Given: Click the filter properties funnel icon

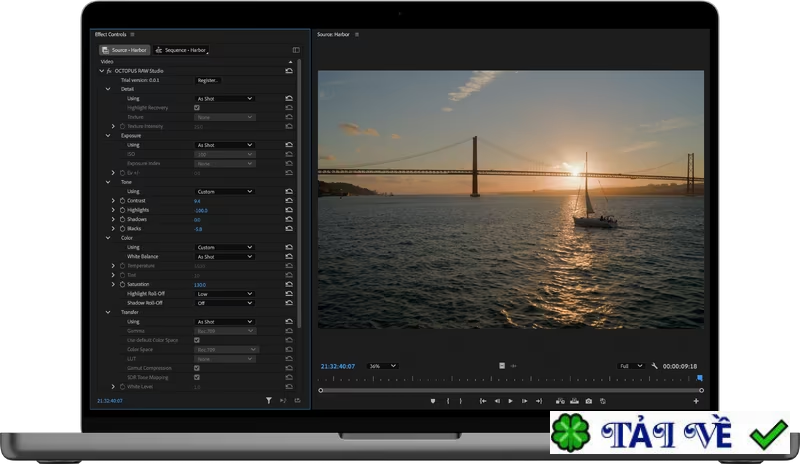Looking at the screenshot, I should pos(269,400).
